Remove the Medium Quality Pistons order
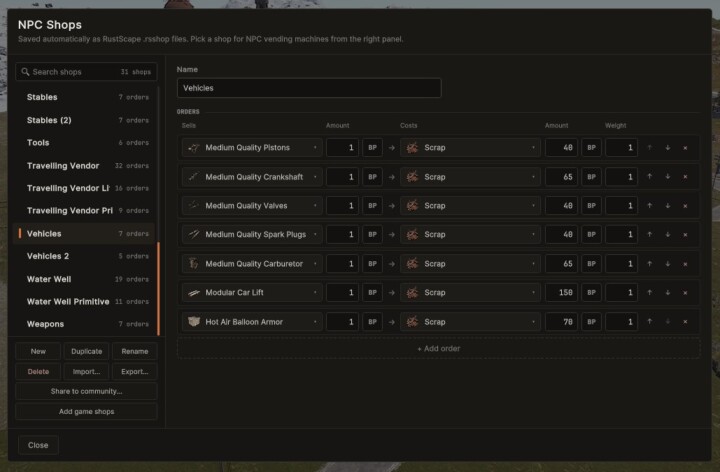 click(x=685, y=148)
